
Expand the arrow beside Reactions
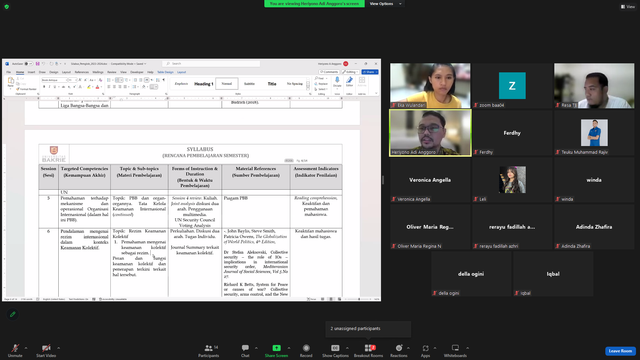pos(408,348)
